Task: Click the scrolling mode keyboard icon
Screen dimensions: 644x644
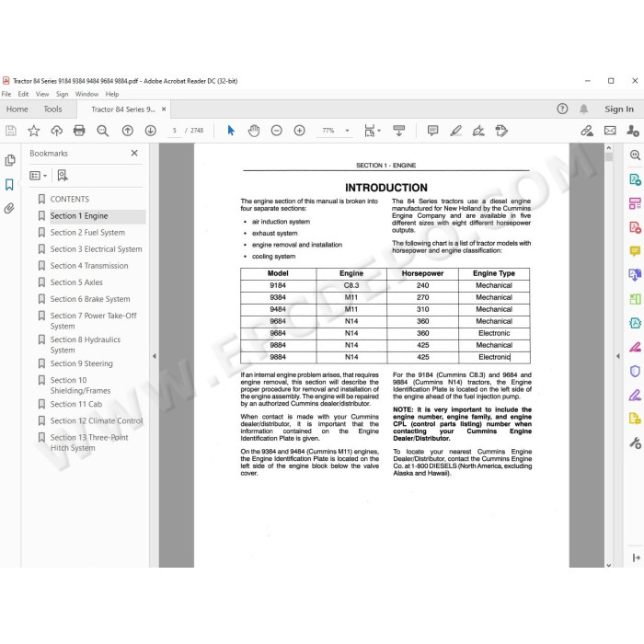Action: pos(398,131)
